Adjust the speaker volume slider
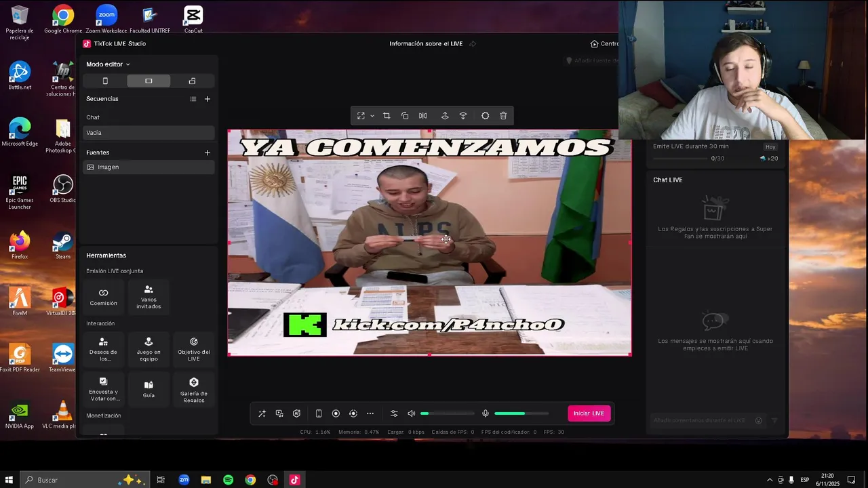 click(448, 413)
